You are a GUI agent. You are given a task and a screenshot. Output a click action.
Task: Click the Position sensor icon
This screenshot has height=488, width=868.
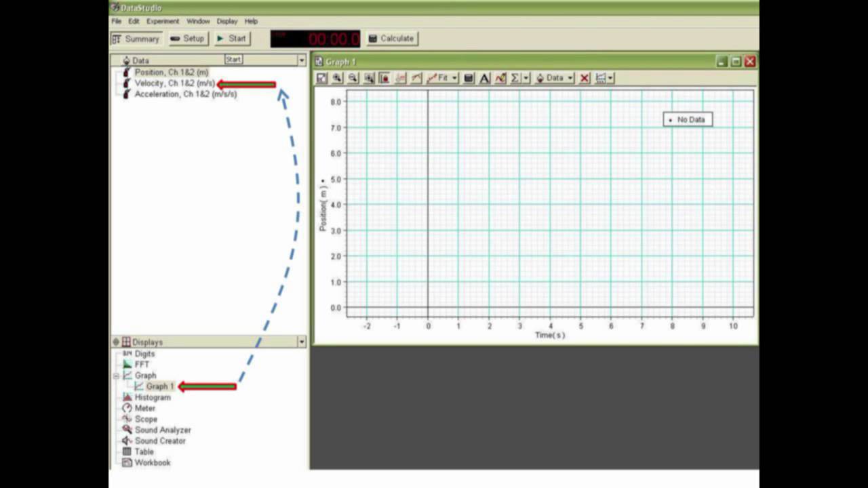(x=126, y=72)
